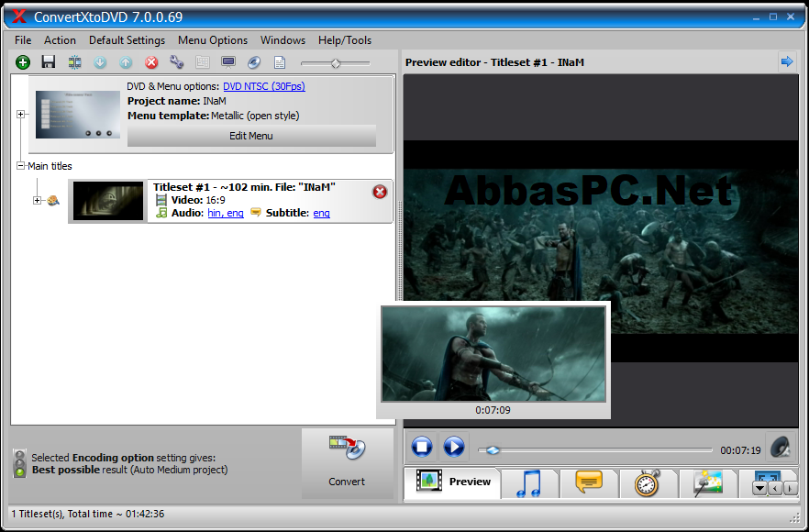Mute audio with the speaker icon

coord(780,448)
